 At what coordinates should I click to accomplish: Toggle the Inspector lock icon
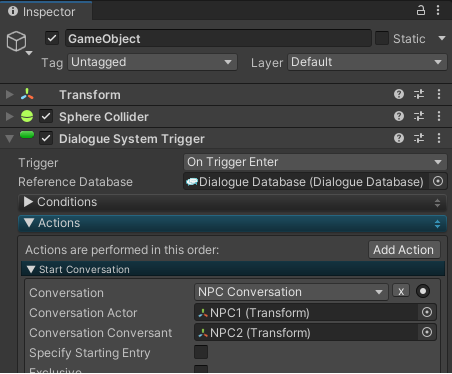click(x=421, y=10)
